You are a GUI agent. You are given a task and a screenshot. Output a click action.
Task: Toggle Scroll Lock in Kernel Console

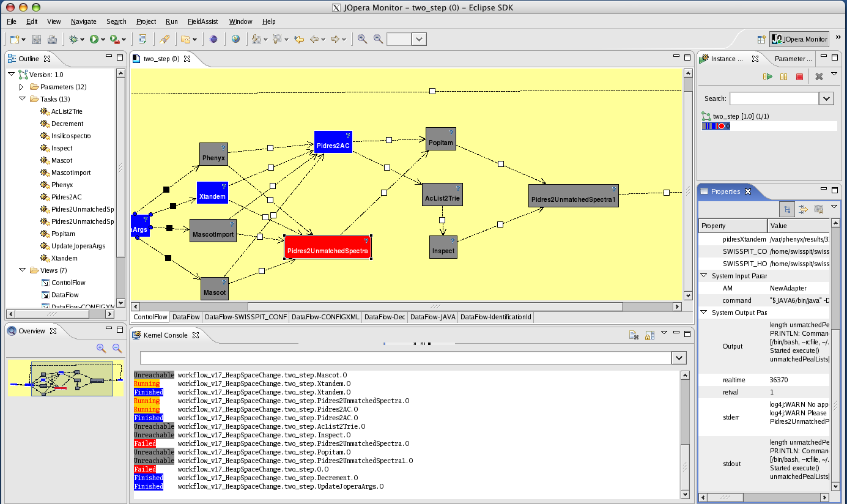[x=649, y=335]
